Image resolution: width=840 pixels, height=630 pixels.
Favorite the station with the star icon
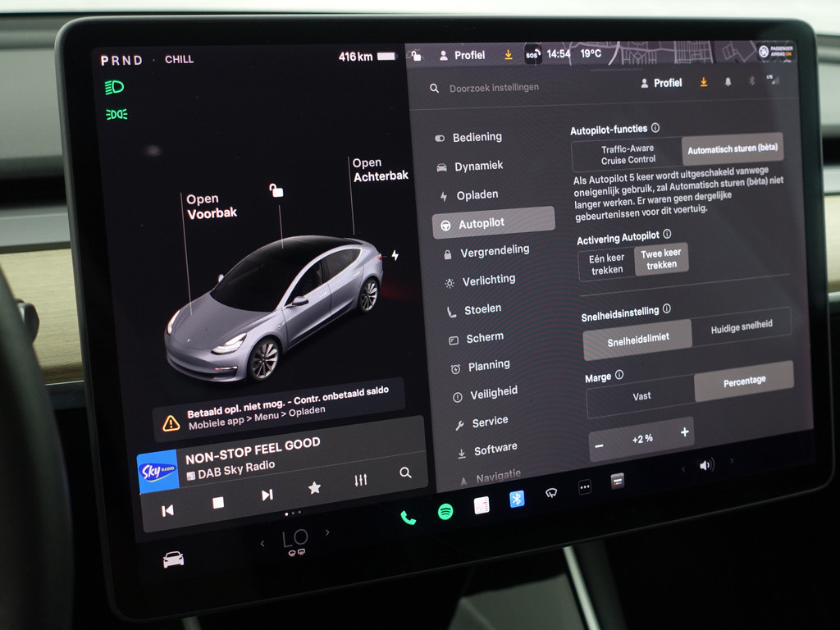(314, 488)
